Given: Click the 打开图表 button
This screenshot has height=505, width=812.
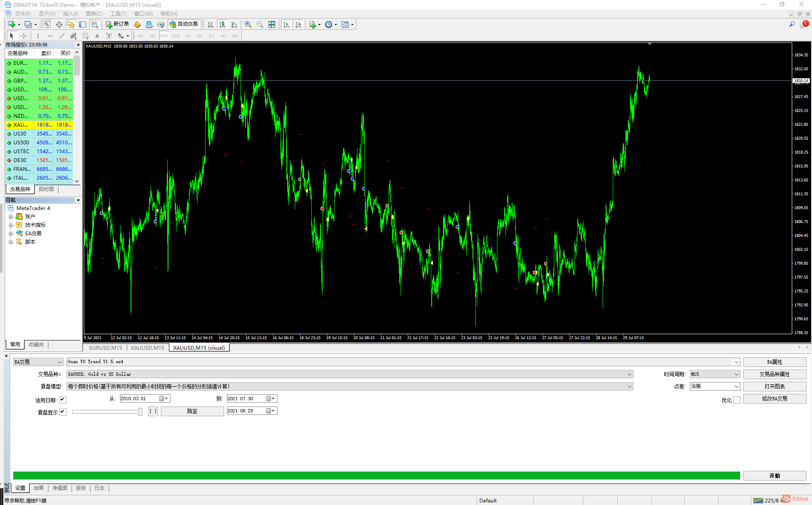Looking at the screenshot, I should pos(775,386).
